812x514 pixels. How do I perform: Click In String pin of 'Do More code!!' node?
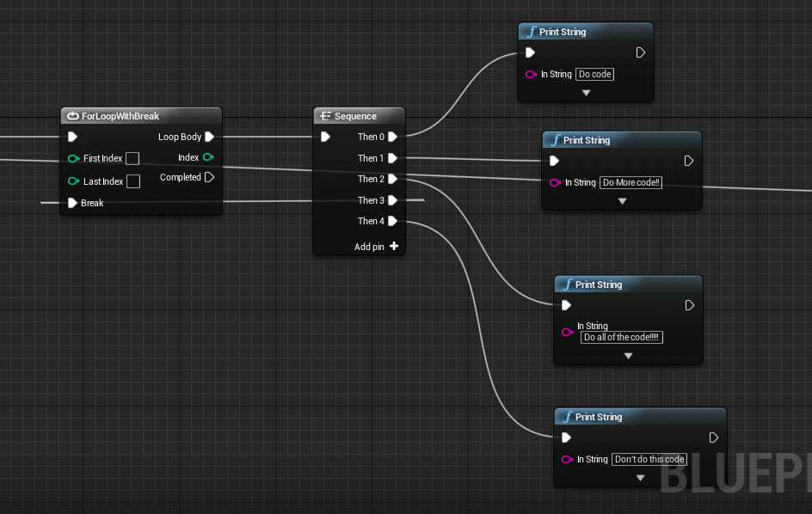pos(555,182)
